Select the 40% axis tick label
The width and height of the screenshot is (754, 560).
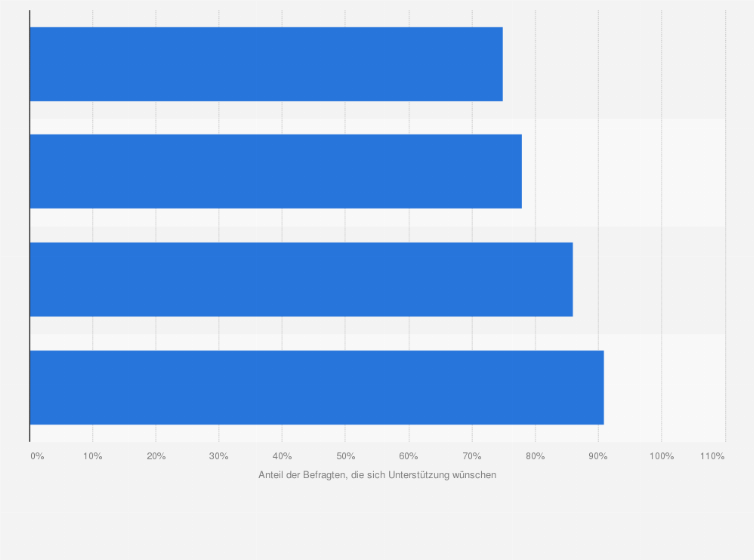point(282,456)
